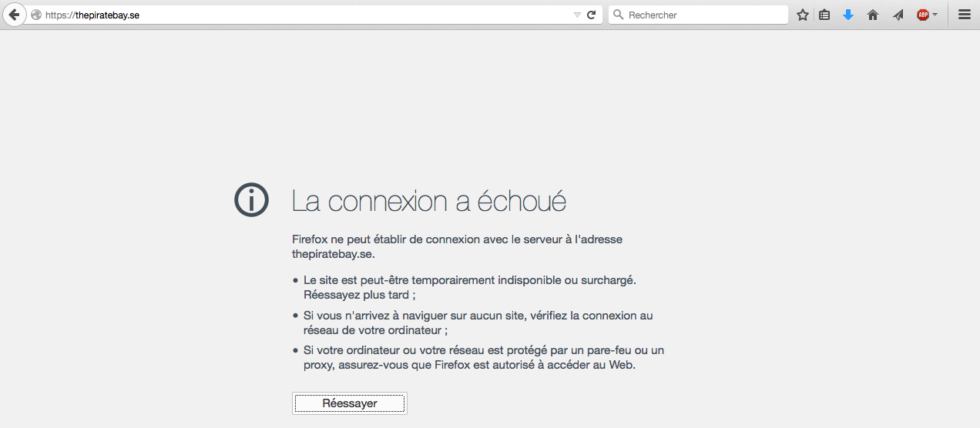The width and height of the screenshot is (980, 428).
Task: Click the address bar URL thepiratebay.se
Action: 92,15
